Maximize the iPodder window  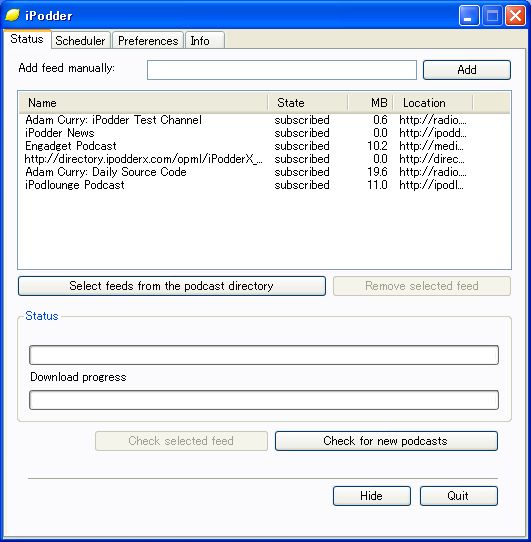click(x=492, y=16)
